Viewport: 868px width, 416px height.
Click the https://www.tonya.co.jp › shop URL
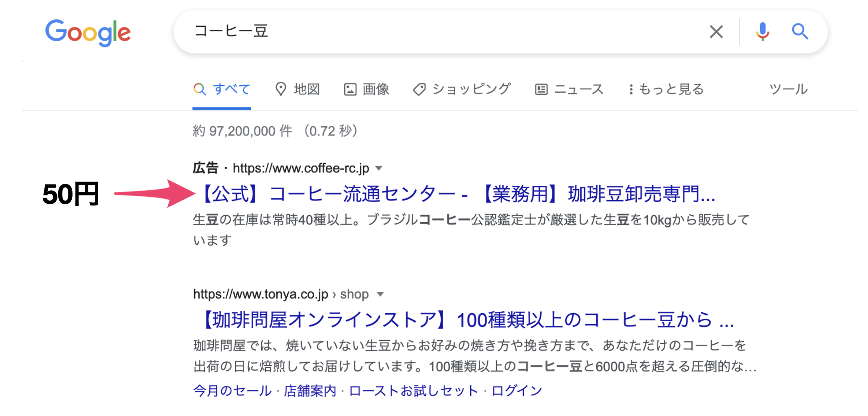tap(281, 294)
